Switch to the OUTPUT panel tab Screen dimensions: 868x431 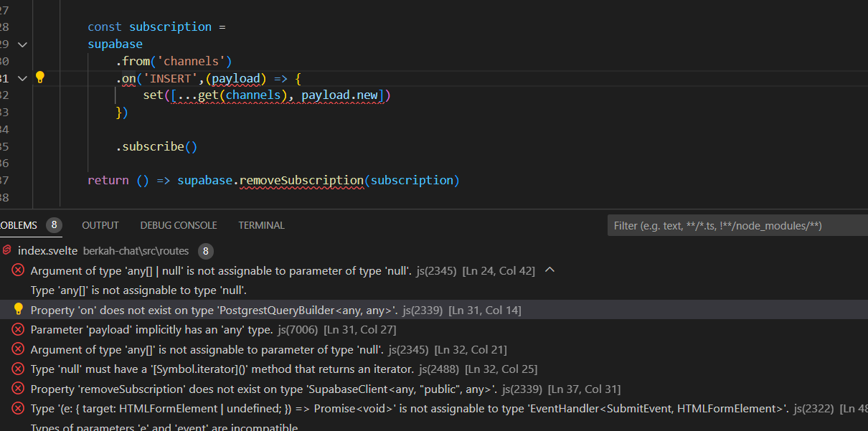pos(100,225)
